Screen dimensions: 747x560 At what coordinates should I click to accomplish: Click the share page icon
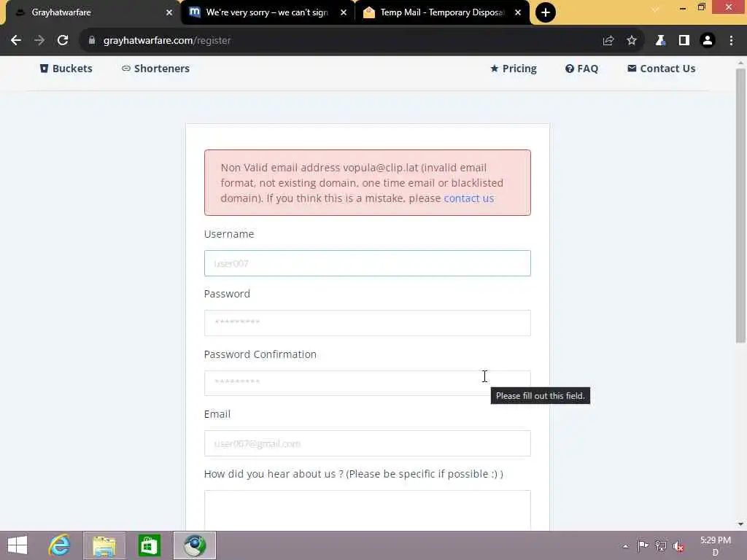tap(608, 41)
